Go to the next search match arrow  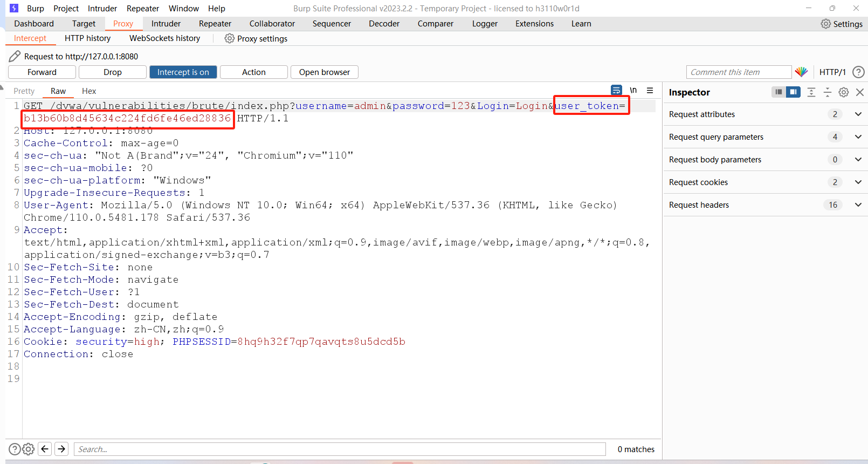62,449
